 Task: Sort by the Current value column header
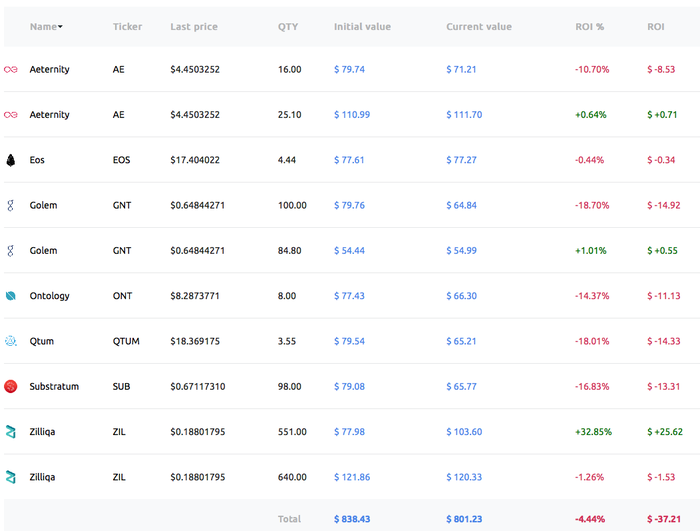point(479,27)
